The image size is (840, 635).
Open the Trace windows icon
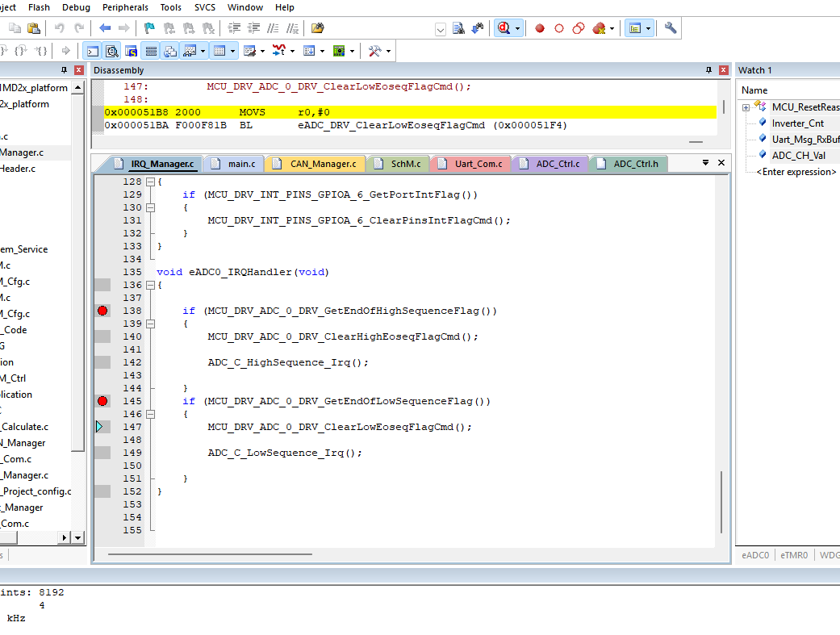tap(308, 51)
